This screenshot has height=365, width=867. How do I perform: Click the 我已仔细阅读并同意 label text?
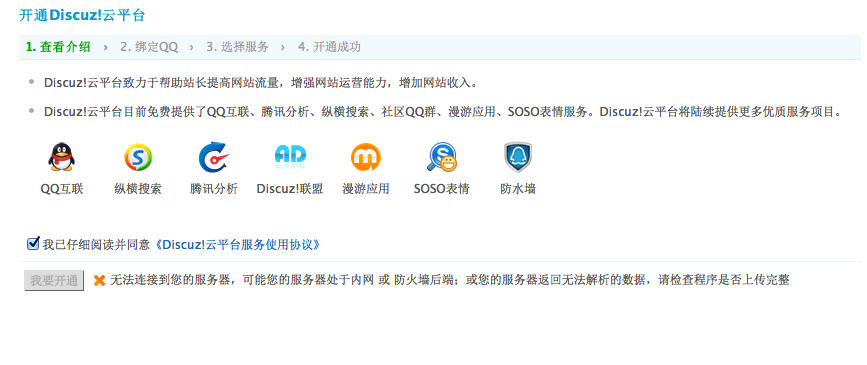96,244
